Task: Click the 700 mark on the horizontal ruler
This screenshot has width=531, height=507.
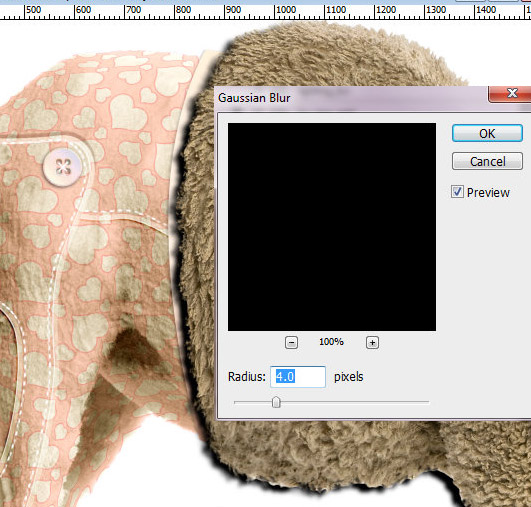Action: click(133, 9)
